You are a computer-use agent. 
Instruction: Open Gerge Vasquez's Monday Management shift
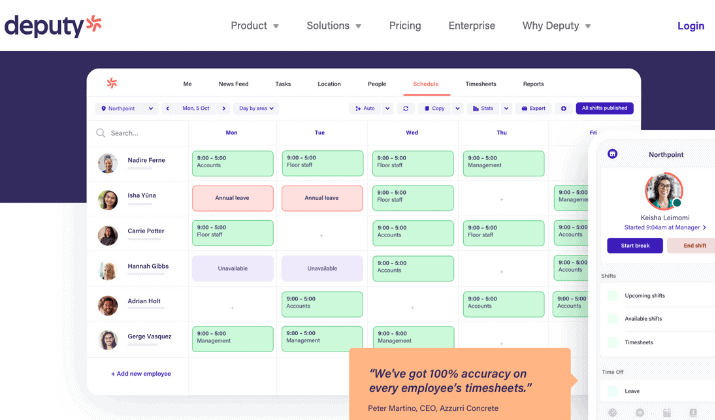point(233,339)
